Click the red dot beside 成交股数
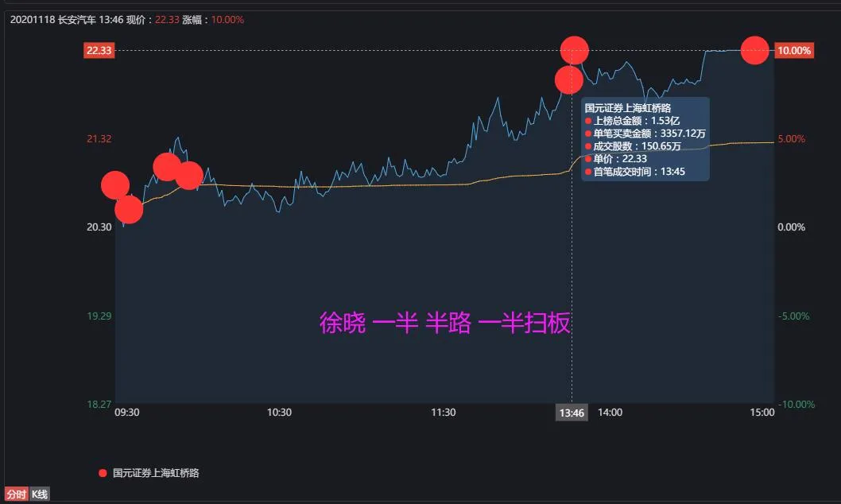The image size is (841, 504). 587,146
